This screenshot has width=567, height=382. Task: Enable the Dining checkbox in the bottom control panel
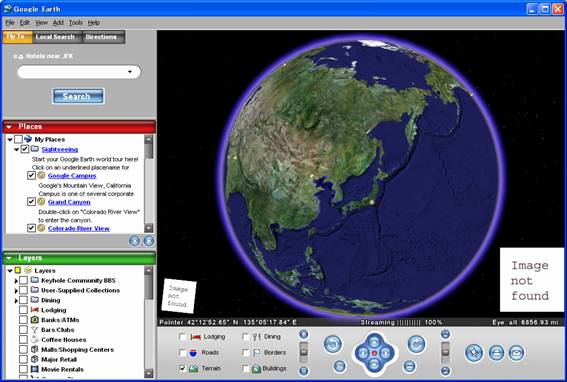pyautogui.click(x=246, y=337)
